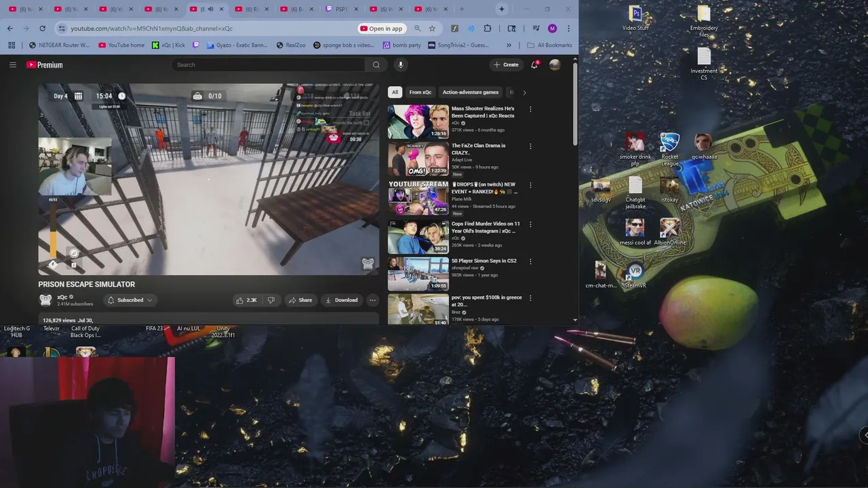Image resolution: width=868 pixels, height=488 pixels.
Task: Open the YouTube guide hamburger menu
Action: coord(12,65)
